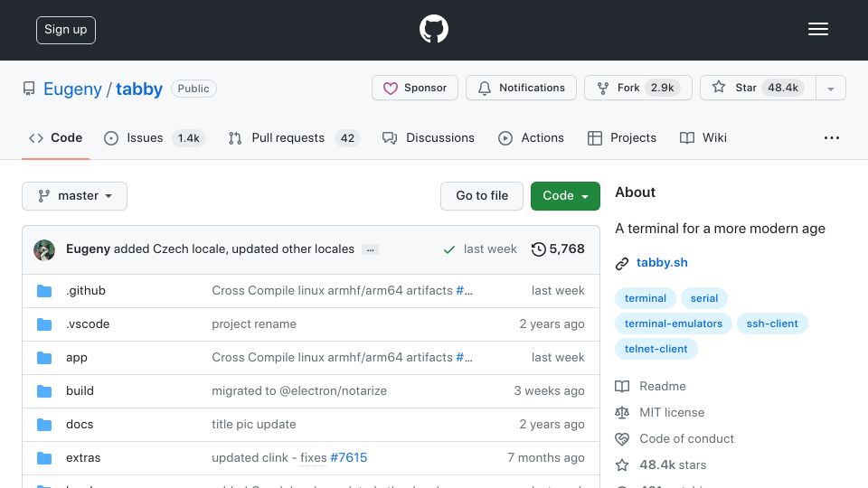Open Eugeny owner profile link
This screenshot has width=868, height=488.
click(x=72, y=89)
